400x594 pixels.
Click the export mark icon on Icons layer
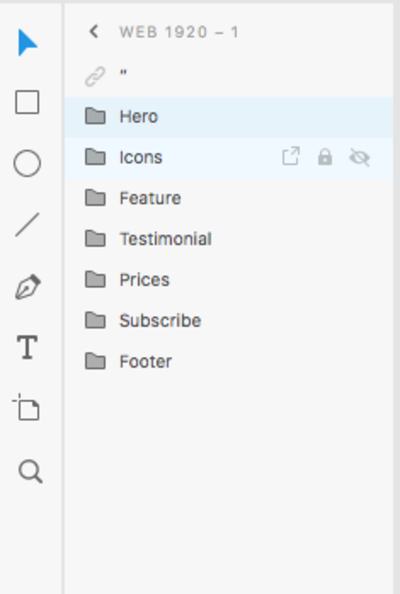[x=291, y=156]
